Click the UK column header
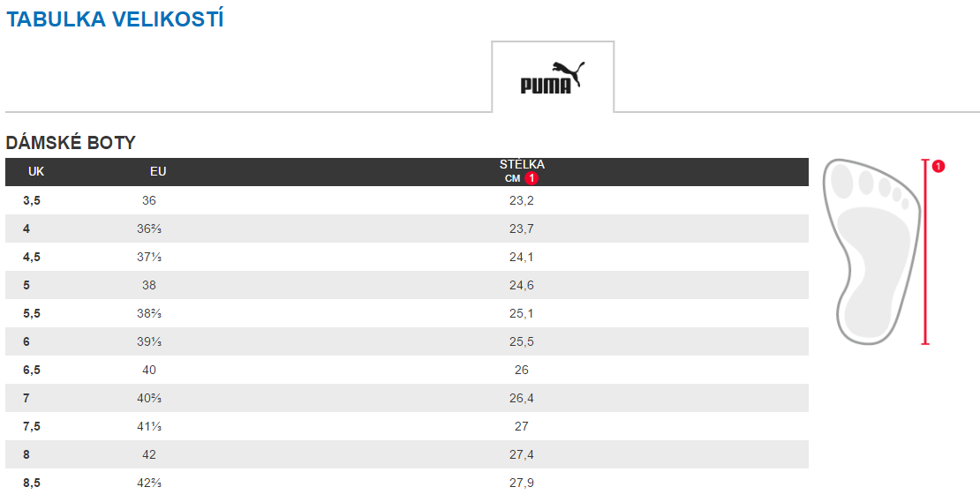Viewport: 980px width, 502px height. (36, 171)
